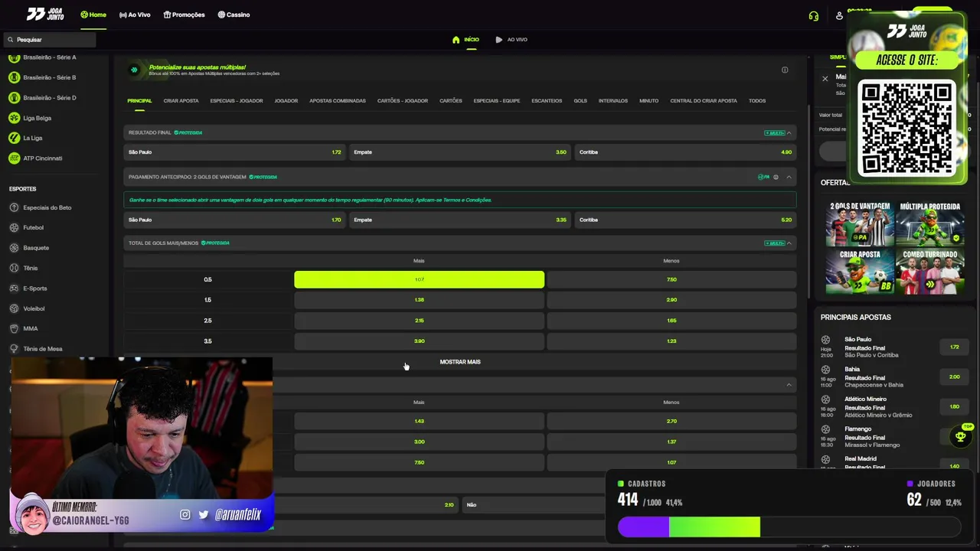This screenshot has height=551, width=980.
Task: Select São Paulo 1.72 in Resultado Final
Action: [235, 152]
